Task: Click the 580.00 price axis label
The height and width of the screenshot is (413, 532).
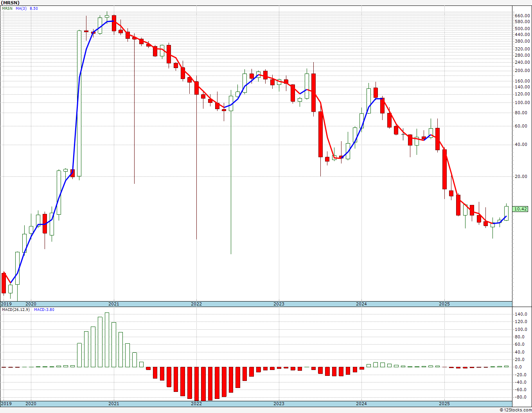Action: coord(523,22)
